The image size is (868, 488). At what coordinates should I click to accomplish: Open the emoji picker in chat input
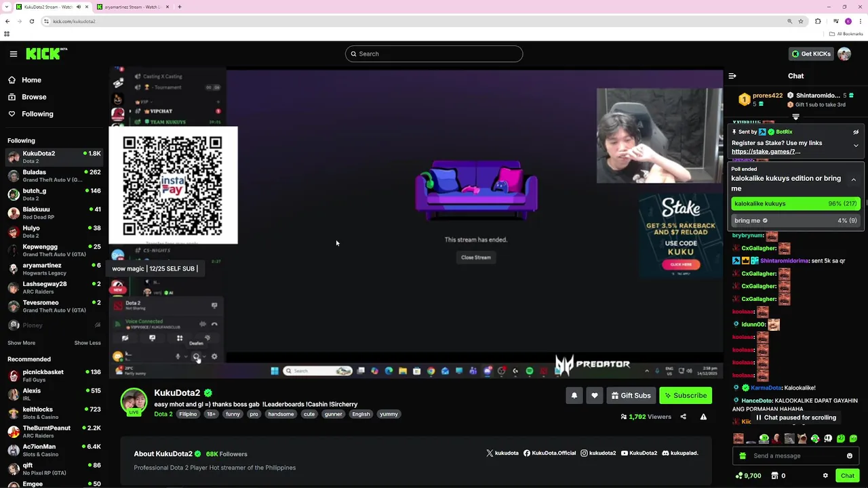click(x=849, y=456)
